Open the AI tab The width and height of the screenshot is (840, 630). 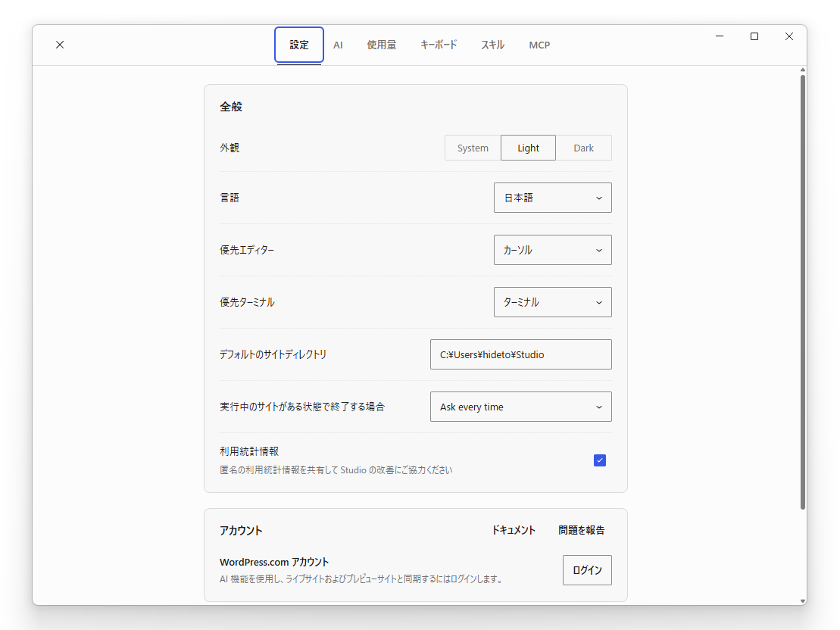point(338,45)
